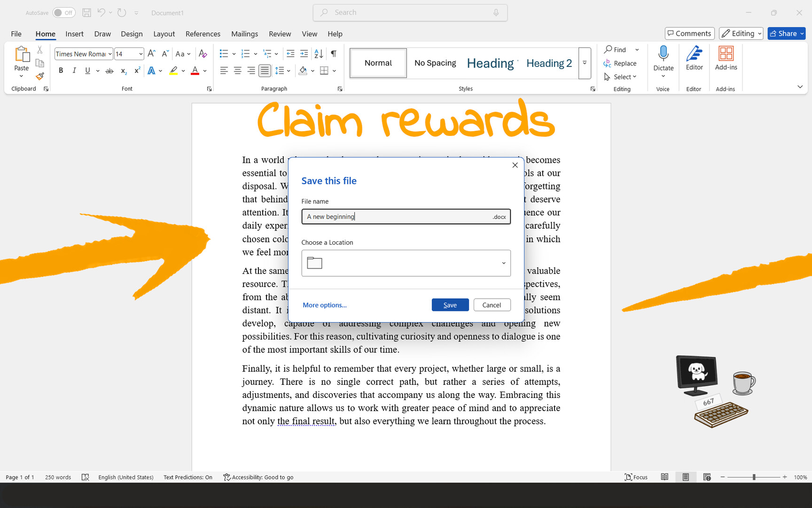Screen dimensions: 812x508
Task: Center the paragraph text
Action: coord(238,71)
